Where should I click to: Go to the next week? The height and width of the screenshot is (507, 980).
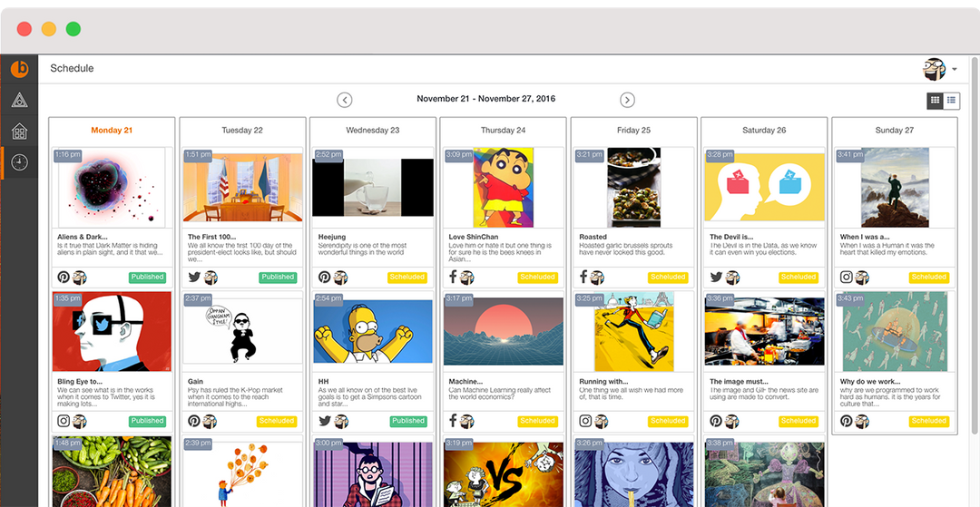click(x=628, y=100)
